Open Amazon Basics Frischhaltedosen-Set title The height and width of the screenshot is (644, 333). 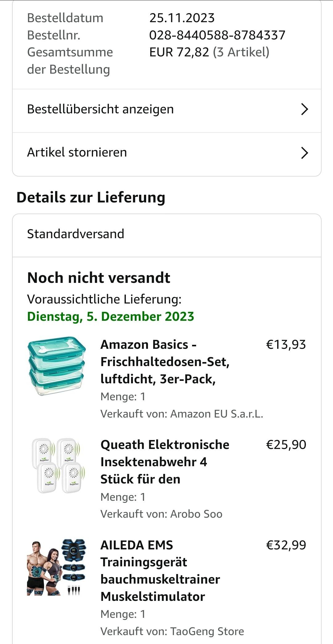pyautogui.click(x=165, y=362)
